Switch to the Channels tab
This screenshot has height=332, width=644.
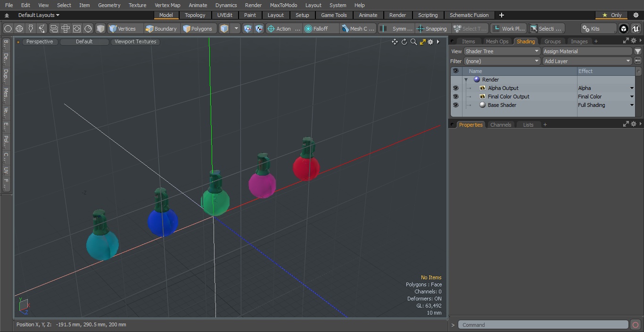click(x=501, y=125)
